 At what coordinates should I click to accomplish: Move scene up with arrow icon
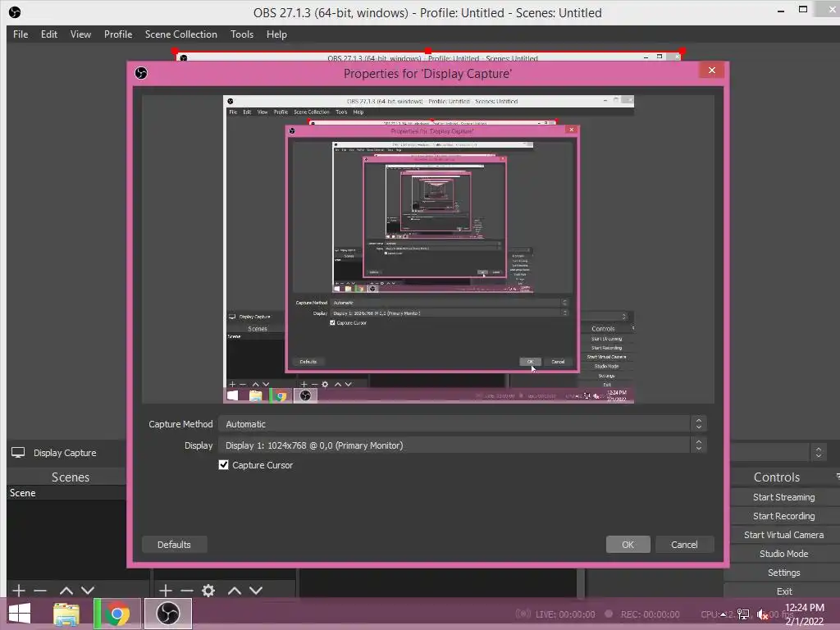point(66,591)
